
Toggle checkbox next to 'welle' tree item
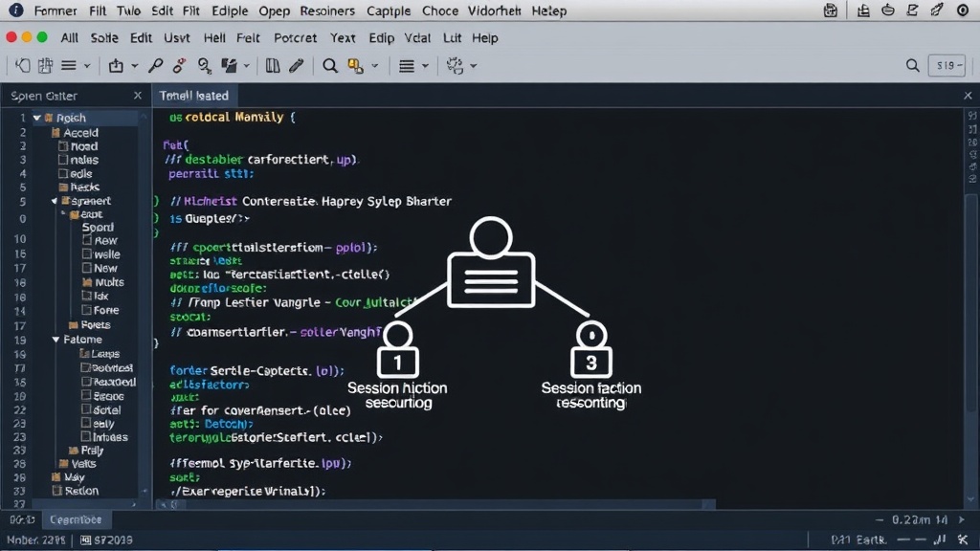pyautogui.click(x=87, y=253)
